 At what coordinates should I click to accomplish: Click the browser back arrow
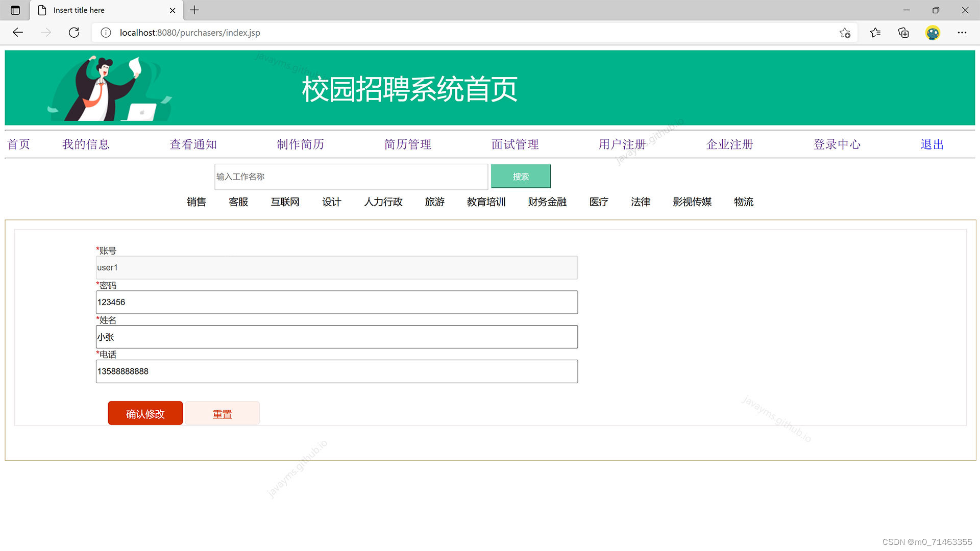[18, 33]
